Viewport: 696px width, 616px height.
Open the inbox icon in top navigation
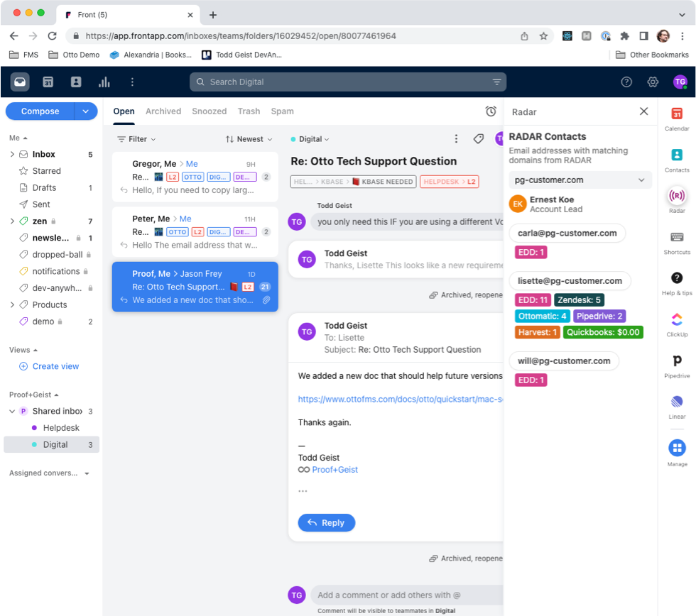click(20, 82)
